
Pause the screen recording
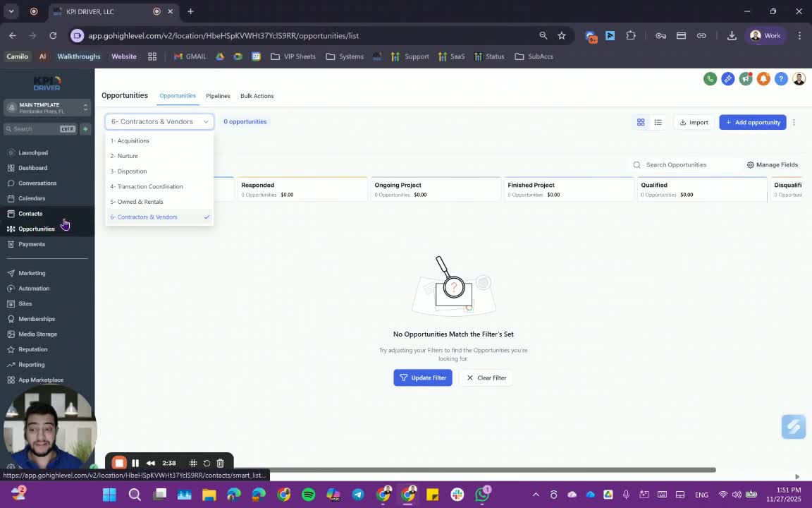click(135, 463)
